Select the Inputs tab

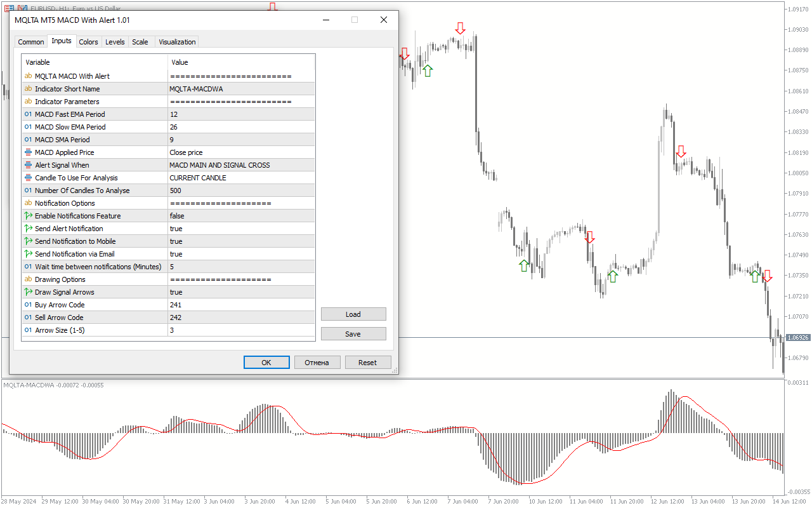pos(62,41)
